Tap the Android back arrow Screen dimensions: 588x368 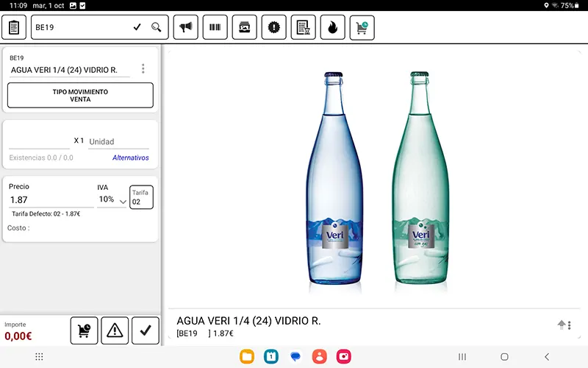[547, 357]
